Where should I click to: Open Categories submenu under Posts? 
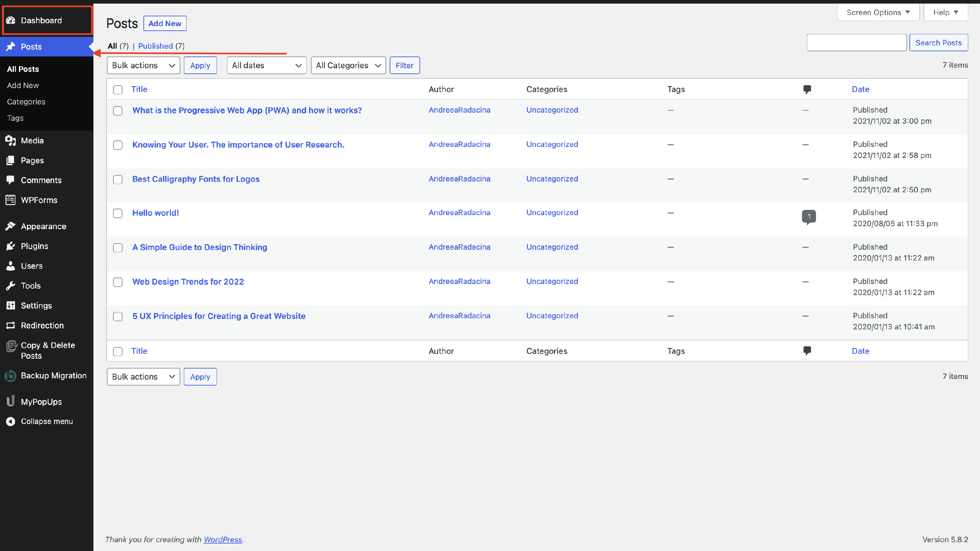point(26,102)
